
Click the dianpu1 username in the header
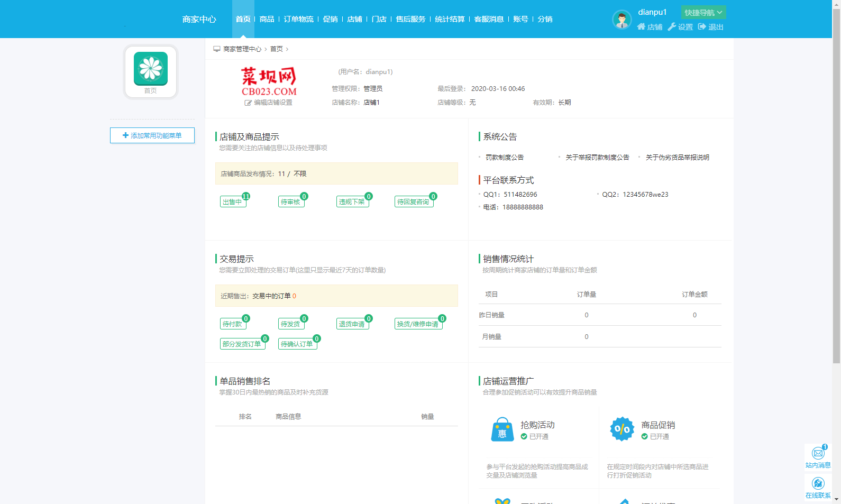(x=652, y=12)
